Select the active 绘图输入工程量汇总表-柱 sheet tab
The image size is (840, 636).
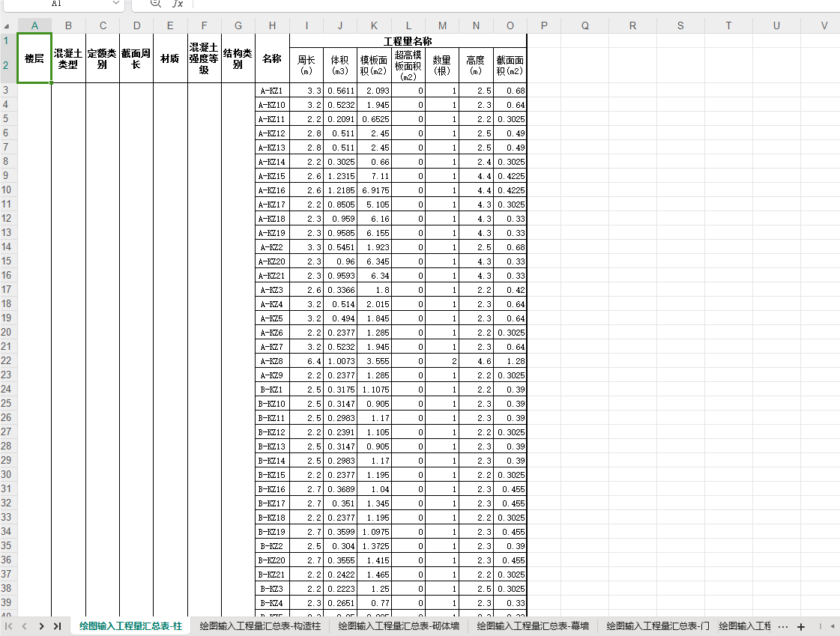(x=130, y=626)
